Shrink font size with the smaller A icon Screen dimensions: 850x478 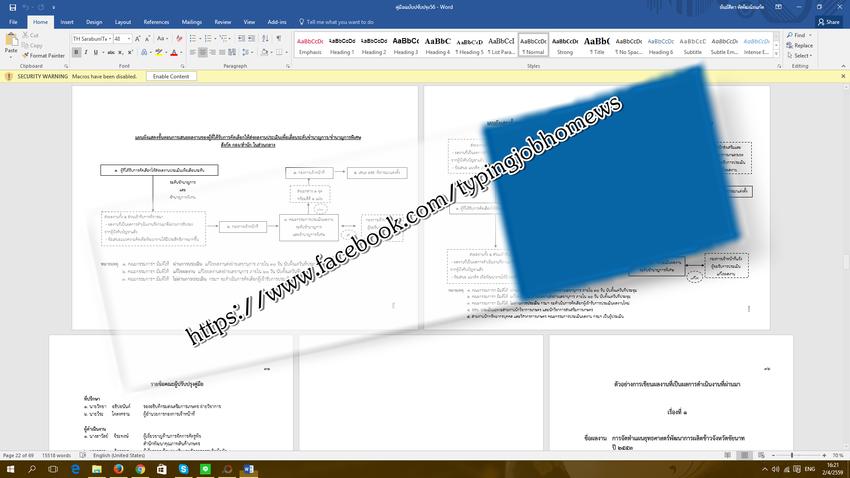(x=147, y=38)
